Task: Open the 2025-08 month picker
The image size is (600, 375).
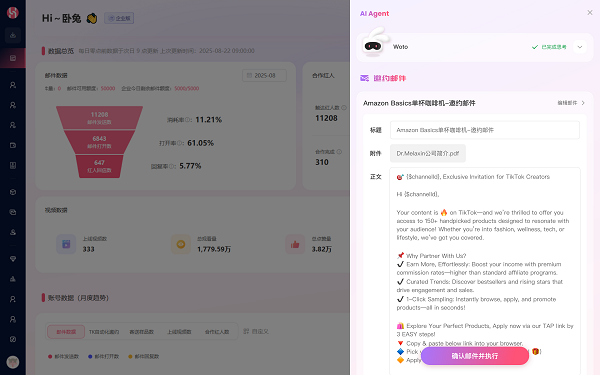Action: (264, 75)
